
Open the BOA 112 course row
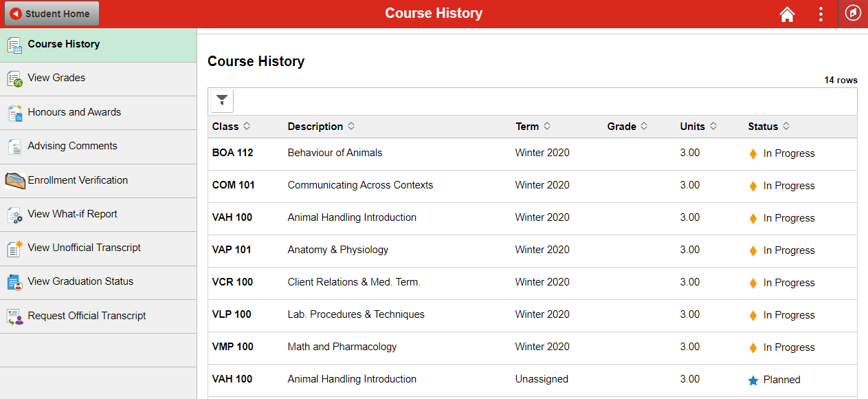(x=532, y=153)
